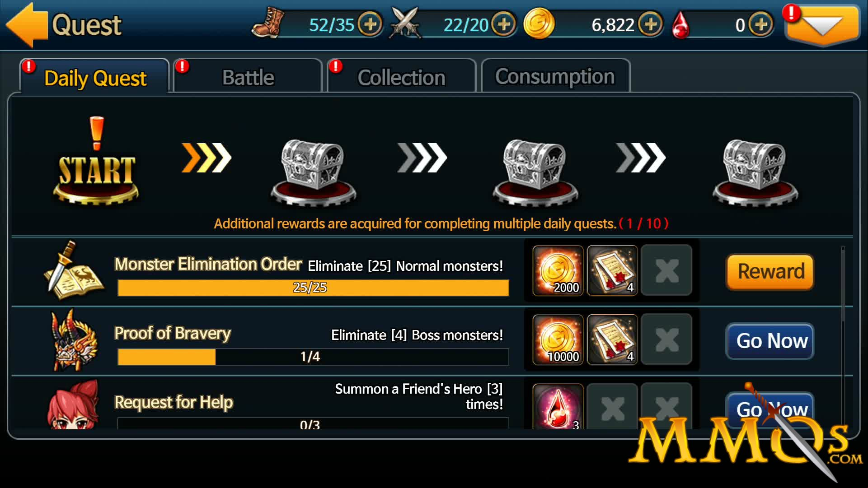The width and height of the screenshot is (868, 488).
Task: Go back using the orange arrow
Action: click(26, 25)
